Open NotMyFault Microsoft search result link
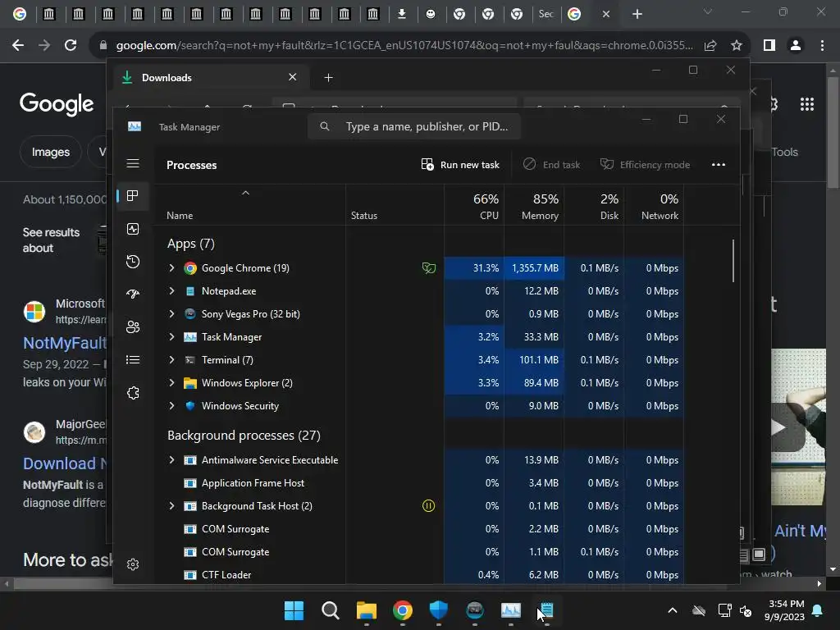This screenshot has width=840, height=630. (x=64, y=343)
